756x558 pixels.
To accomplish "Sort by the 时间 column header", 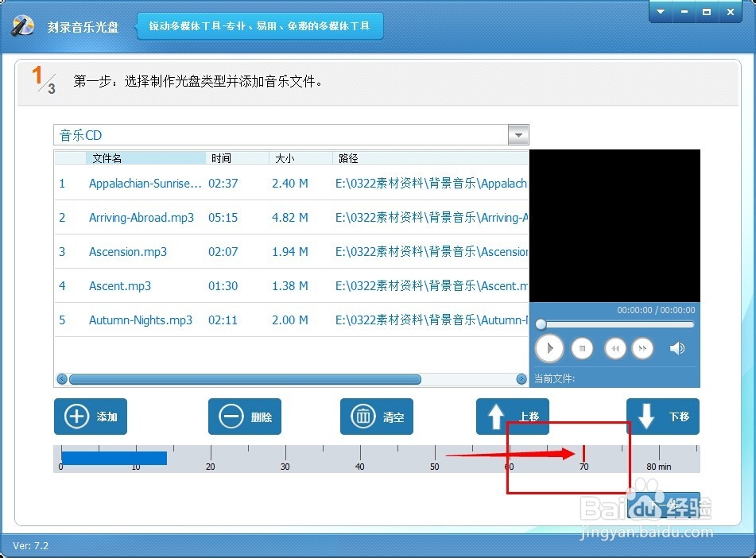I will (237, 158).
